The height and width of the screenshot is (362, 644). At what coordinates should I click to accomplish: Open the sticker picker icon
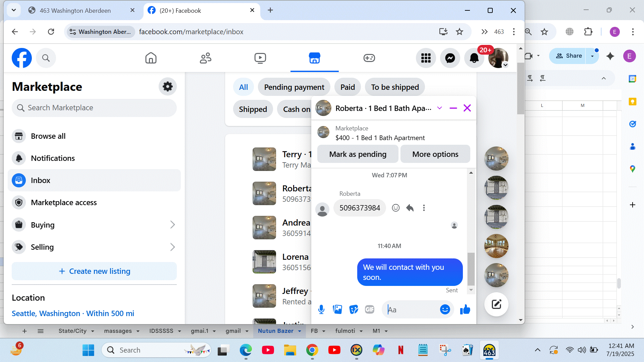pyautogui.click(x=354, y=309)
